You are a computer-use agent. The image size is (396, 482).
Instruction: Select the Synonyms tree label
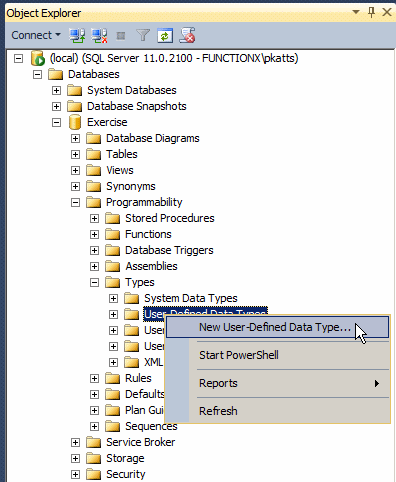point(131,186)
